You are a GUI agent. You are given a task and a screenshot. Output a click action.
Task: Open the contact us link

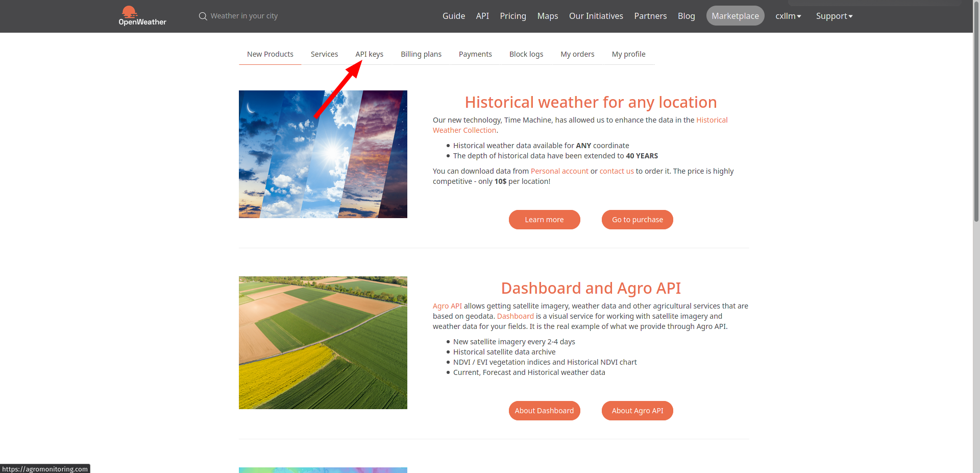616,171
